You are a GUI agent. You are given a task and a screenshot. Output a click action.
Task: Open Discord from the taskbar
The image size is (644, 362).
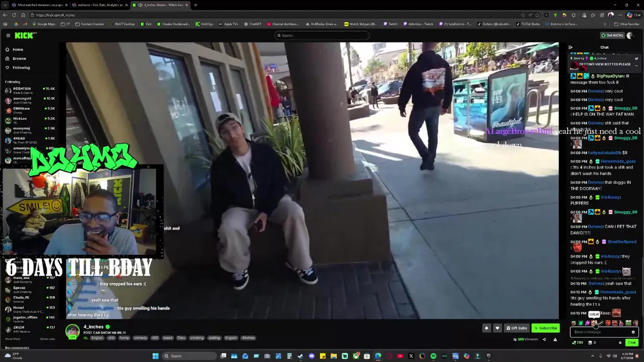pos(311,356)
